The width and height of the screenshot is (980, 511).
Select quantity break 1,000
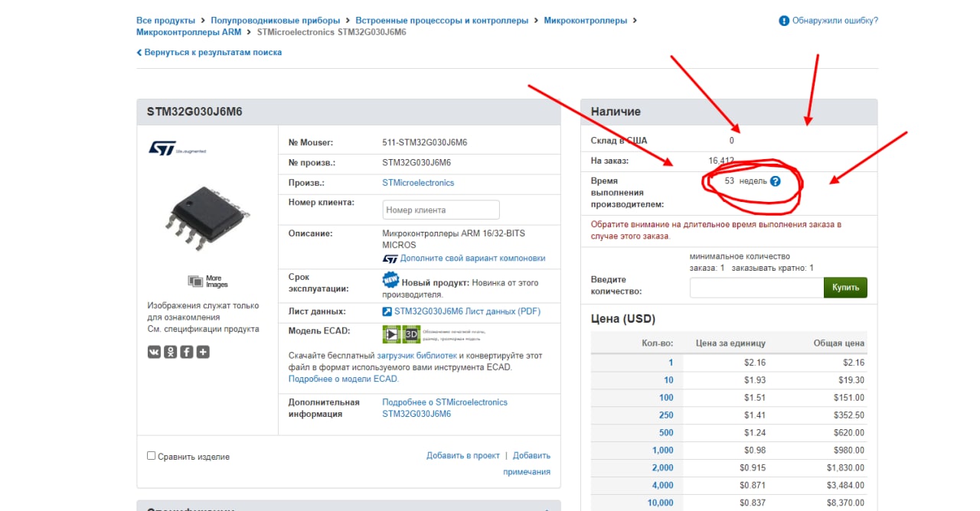663,451
